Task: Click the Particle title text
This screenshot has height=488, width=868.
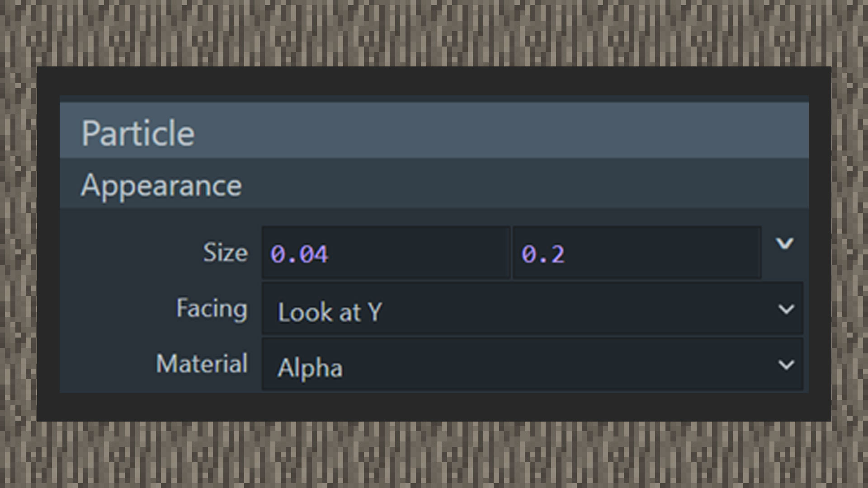Action: tap(138, 133)
